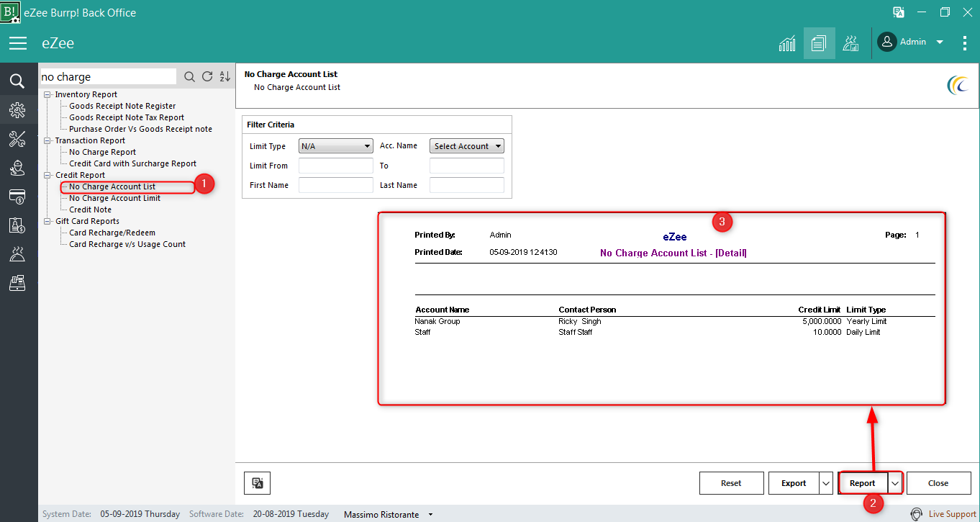Open the dish analytics icon in header
The width and height of the screenshot is (980, 522).
pos(851,43)
